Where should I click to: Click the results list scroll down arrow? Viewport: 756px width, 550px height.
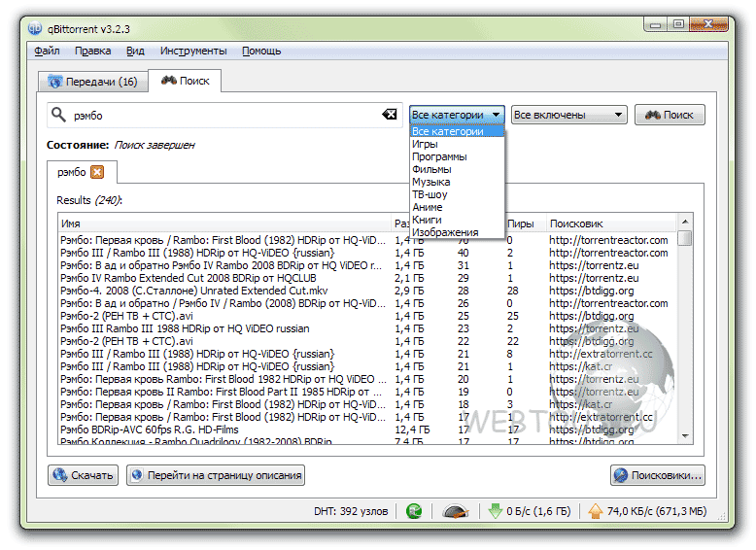685,436
